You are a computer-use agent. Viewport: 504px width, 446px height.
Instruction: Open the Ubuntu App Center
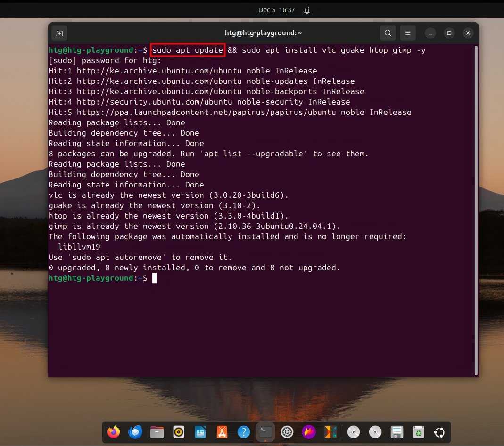(x=222, y=432)
